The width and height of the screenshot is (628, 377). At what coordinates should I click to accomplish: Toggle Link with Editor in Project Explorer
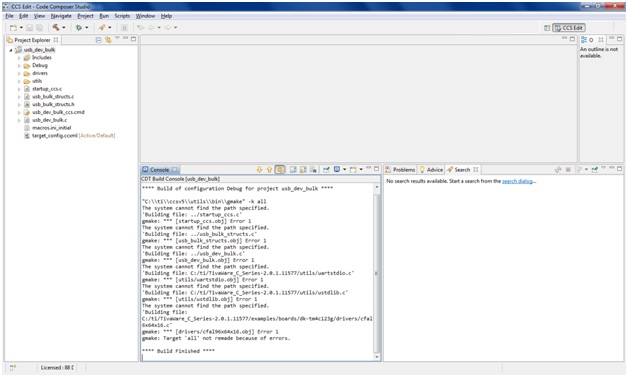pos(108,40)
